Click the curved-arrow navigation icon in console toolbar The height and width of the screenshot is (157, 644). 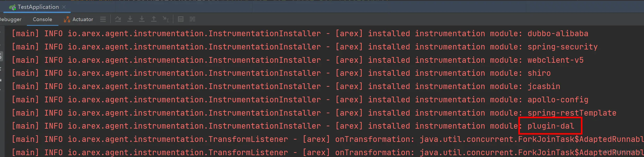(118, 19)
